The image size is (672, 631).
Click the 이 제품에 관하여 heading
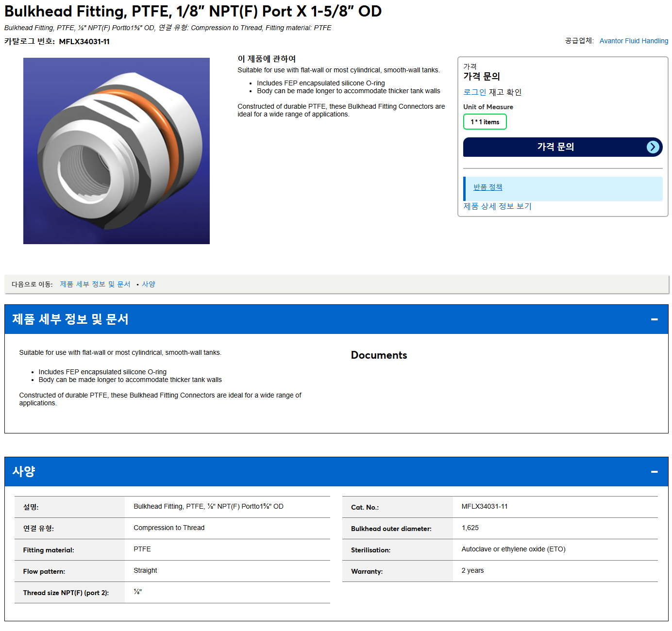click(267, 59)
